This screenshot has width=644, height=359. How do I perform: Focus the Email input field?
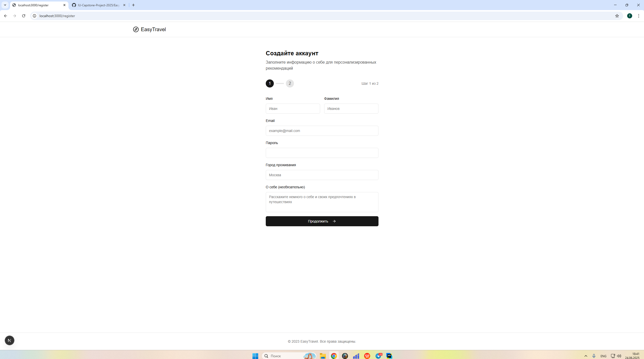point(322,131)
